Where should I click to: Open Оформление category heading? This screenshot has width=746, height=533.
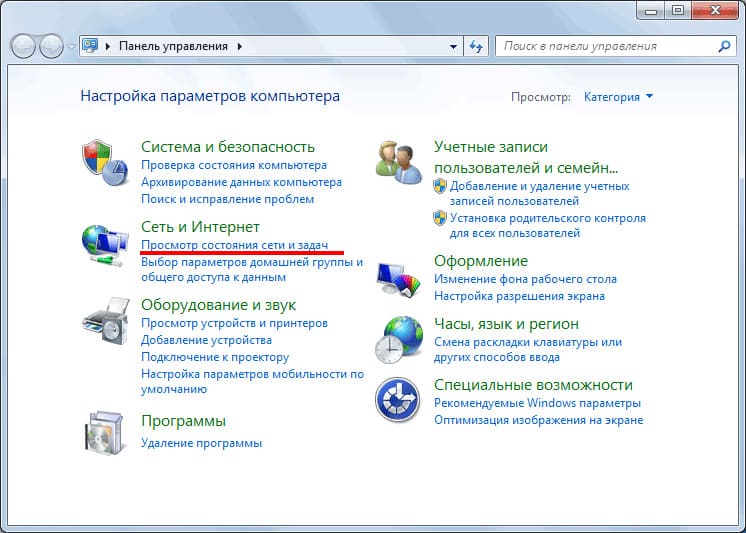[x=481, y=261]
